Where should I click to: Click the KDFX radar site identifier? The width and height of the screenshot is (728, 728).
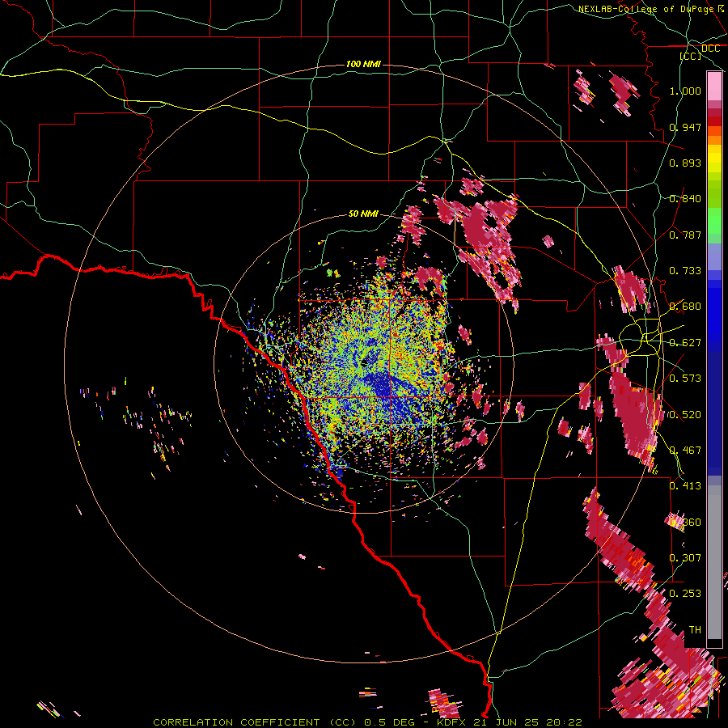[x=453, y=722]
